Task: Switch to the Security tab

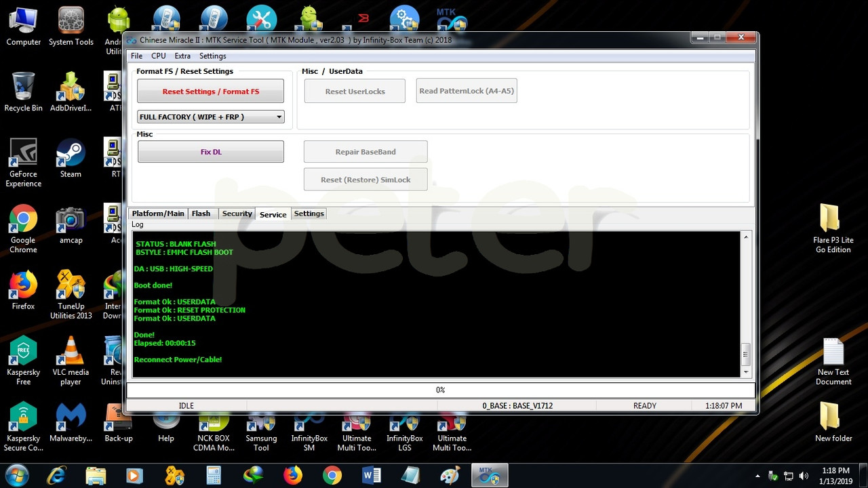Action: click(x=237, y=213)
